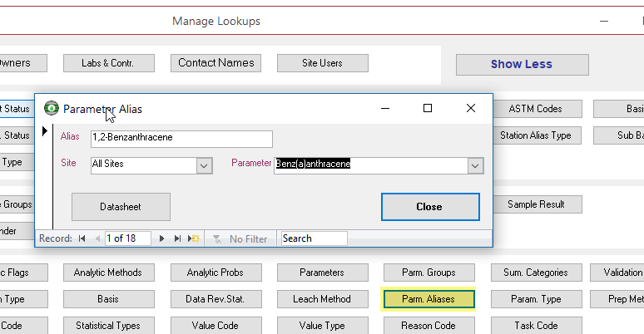Close Parameter Alias with X button

tap(471, 108)
